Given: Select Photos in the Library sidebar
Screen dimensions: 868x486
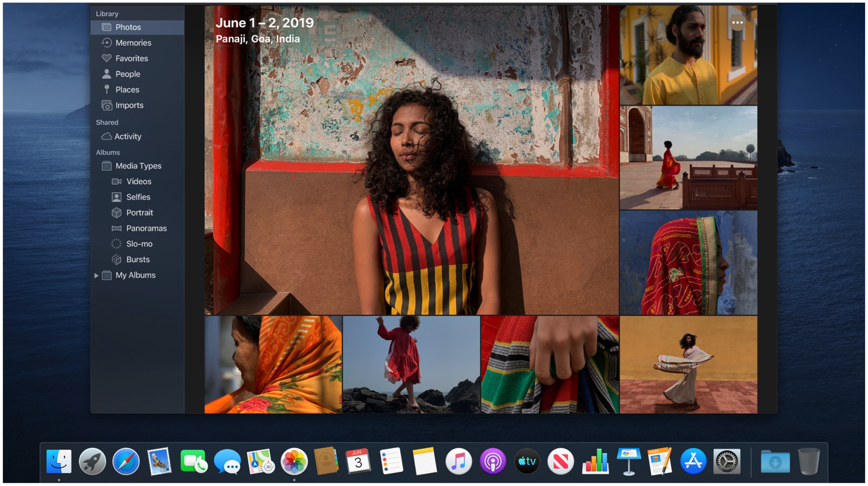Looking at the screenshot, I should (128, 27).
